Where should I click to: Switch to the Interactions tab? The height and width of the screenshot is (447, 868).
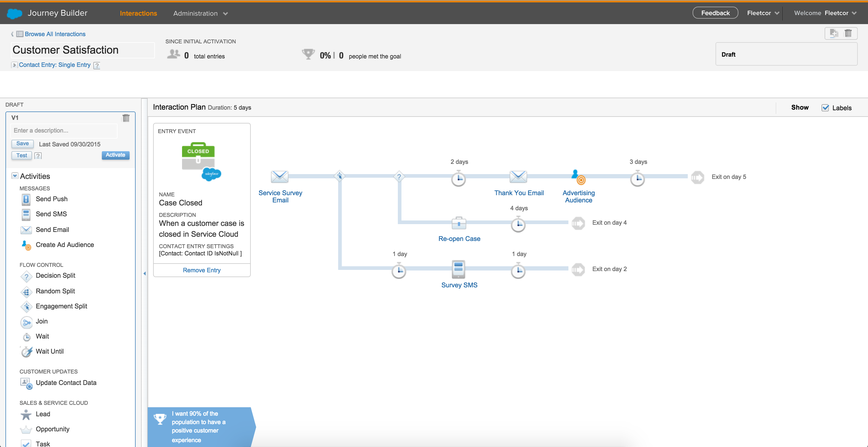(138, 13)
